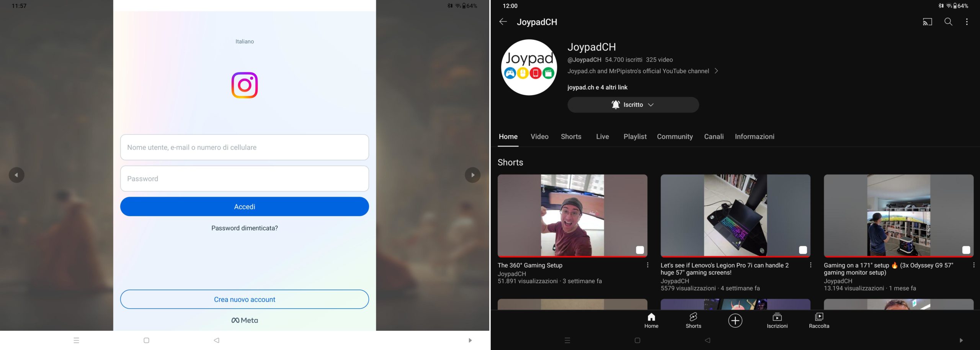Screen dimensions: 980x350
Task: Open options for Gaming on 171" setup short
Action: tap(973, 265)
